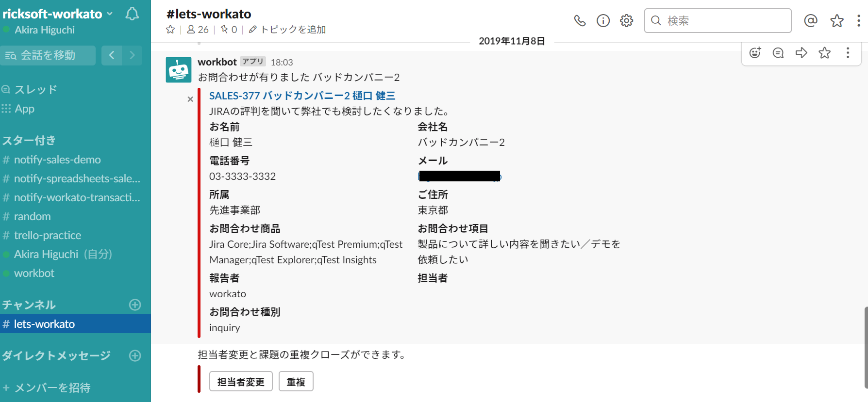View the 26 channel members

click(198, 30)
